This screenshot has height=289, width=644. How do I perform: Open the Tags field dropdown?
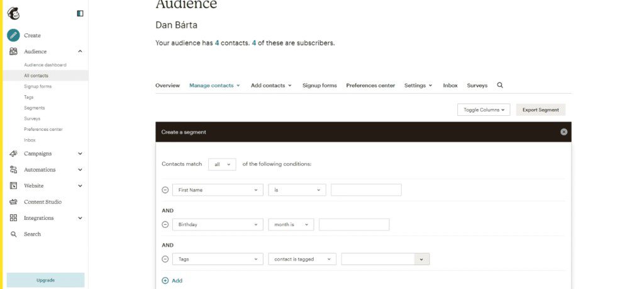pos(218,259)
